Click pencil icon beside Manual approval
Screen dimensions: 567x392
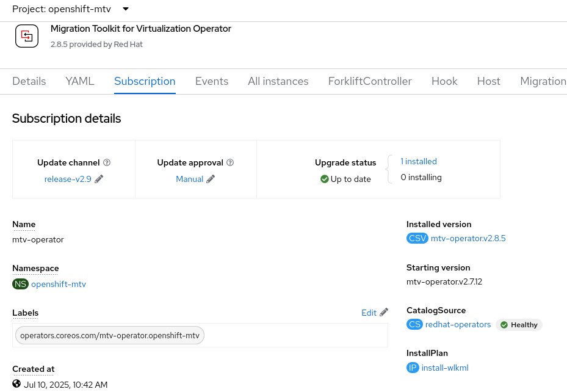tap(211, 179)
